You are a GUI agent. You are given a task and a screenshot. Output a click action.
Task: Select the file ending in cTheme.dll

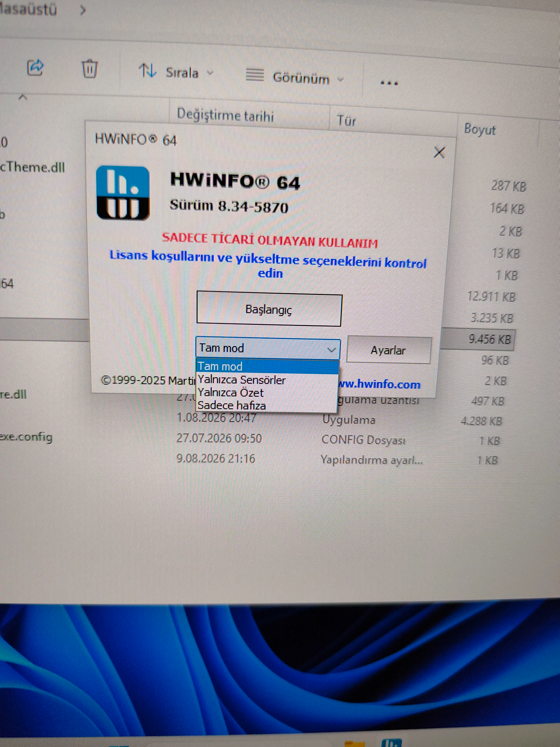click(x=32, y=167)
